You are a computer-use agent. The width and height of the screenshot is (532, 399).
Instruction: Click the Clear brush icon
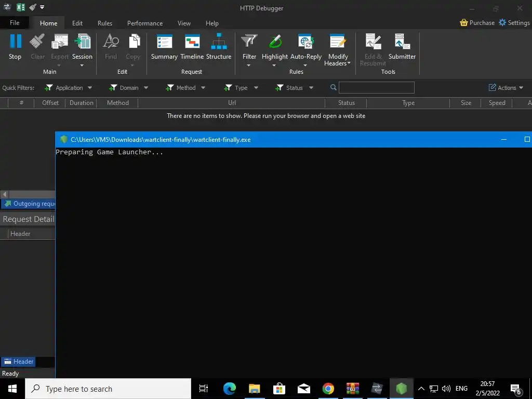click(37, 42)
